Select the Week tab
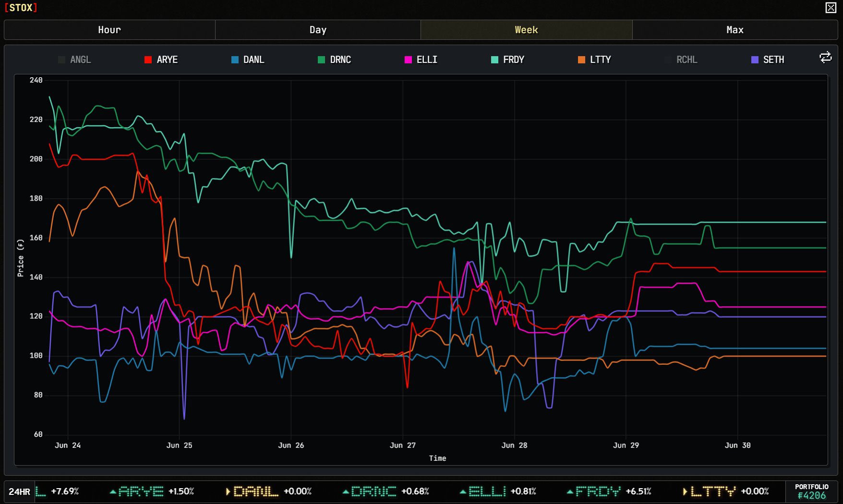843x504 pixels. click(x=526, y=30)
